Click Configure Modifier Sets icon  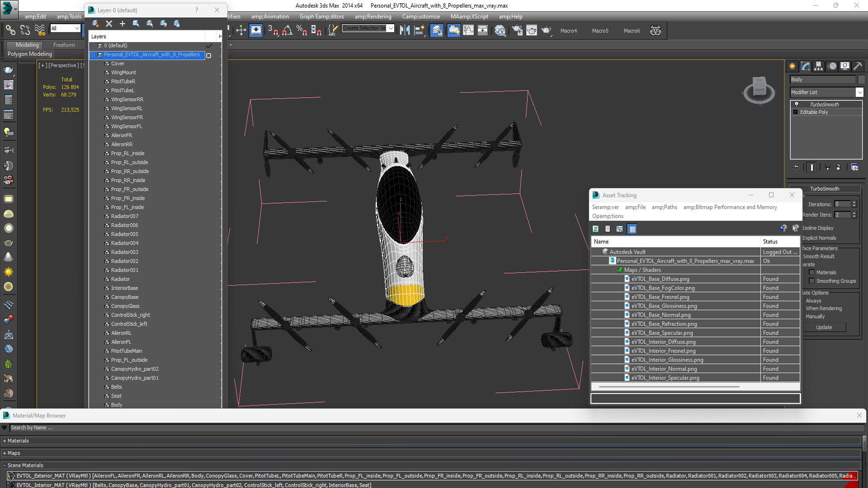(x=854, y=167)
